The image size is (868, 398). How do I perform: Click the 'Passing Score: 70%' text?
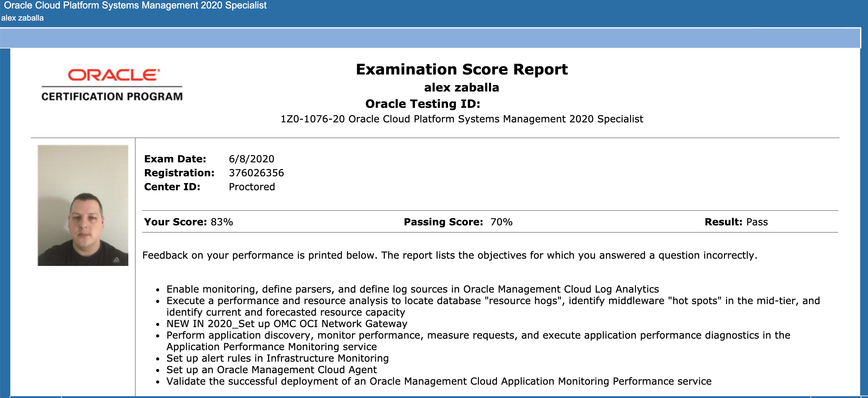point(458,222)
